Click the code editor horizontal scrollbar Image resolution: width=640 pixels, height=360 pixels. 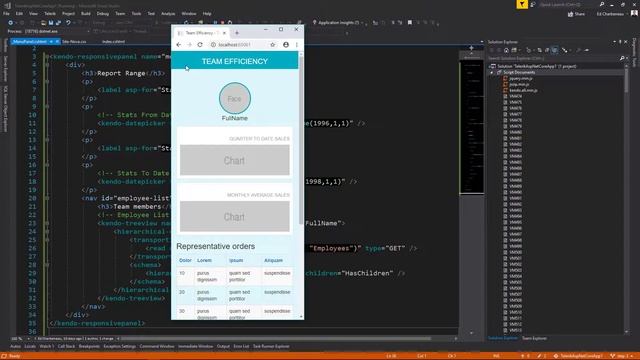(x=276, y=339)
